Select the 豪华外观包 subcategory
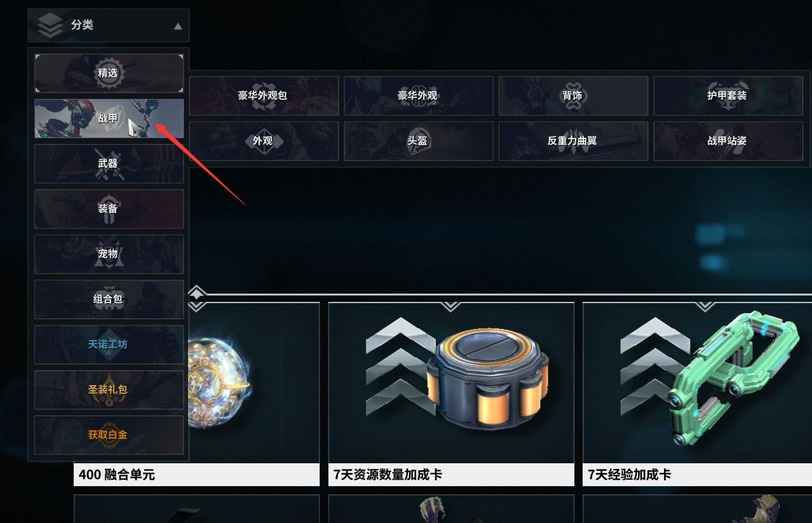 click(264, 96)
